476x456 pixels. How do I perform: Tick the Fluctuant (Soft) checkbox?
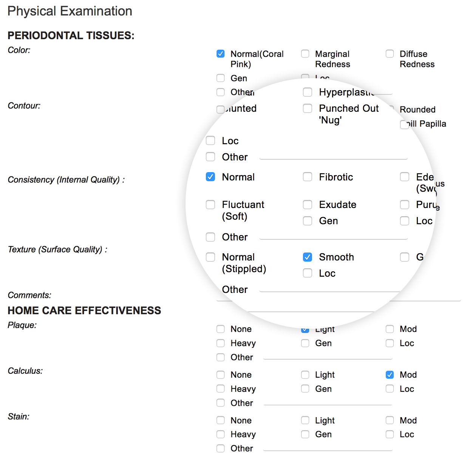tap(210, 205)
